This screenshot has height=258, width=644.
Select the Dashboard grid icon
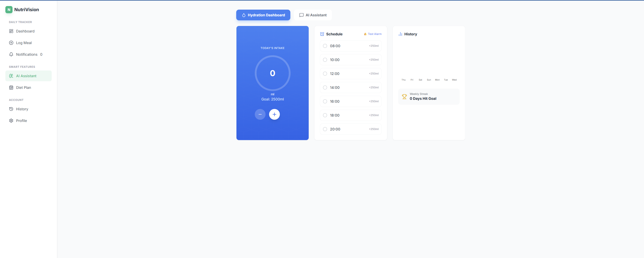[x=11, y=31]
